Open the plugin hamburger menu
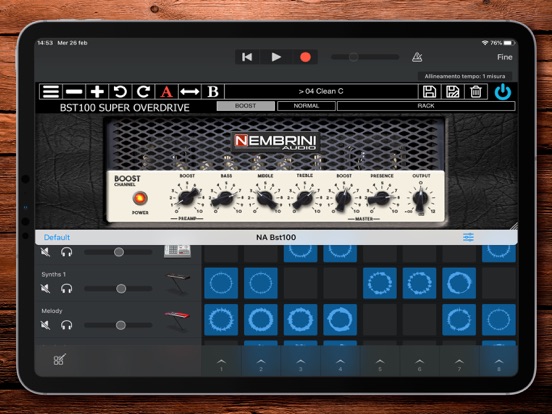552x414 pixels. [51, 92]
